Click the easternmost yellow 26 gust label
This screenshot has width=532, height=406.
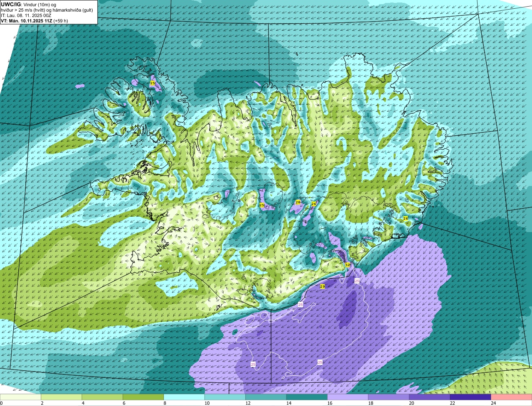coord(406,218)
